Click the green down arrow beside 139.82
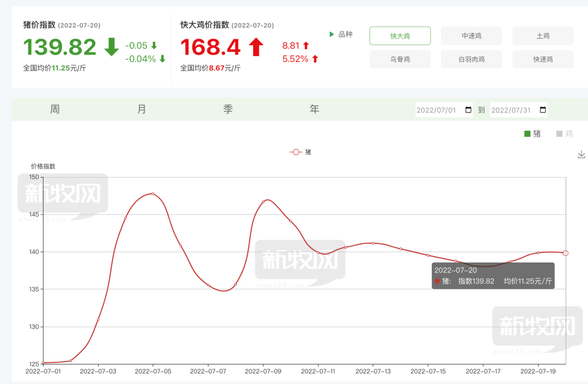 pyautogui.click(x=112, y=47)
